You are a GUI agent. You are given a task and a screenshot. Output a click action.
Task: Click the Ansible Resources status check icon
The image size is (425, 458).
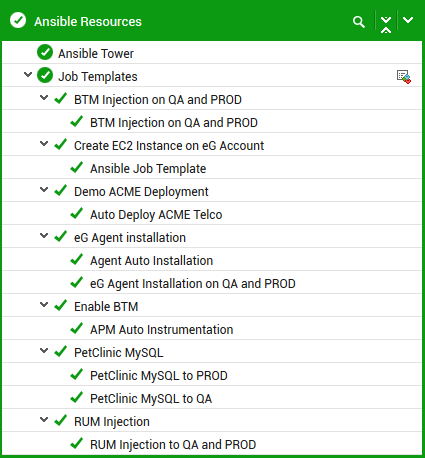pyautogui.click(x=18, y=20)
